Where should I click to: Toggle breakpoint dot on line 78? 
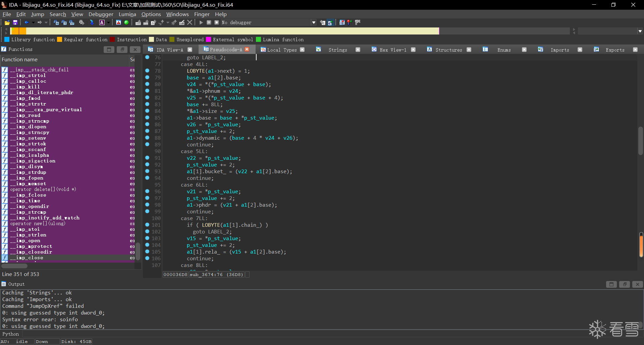click(147, 71)
